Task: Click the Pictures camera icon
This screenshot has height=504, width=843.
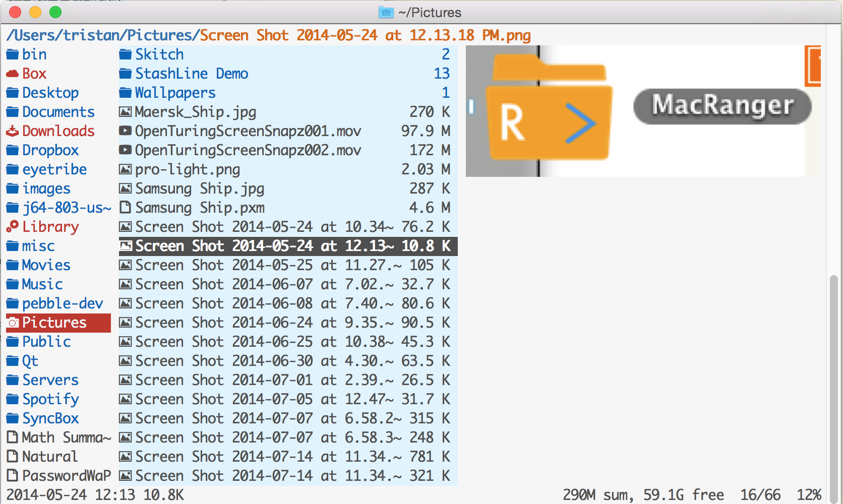Action: (x=13, y=323)
